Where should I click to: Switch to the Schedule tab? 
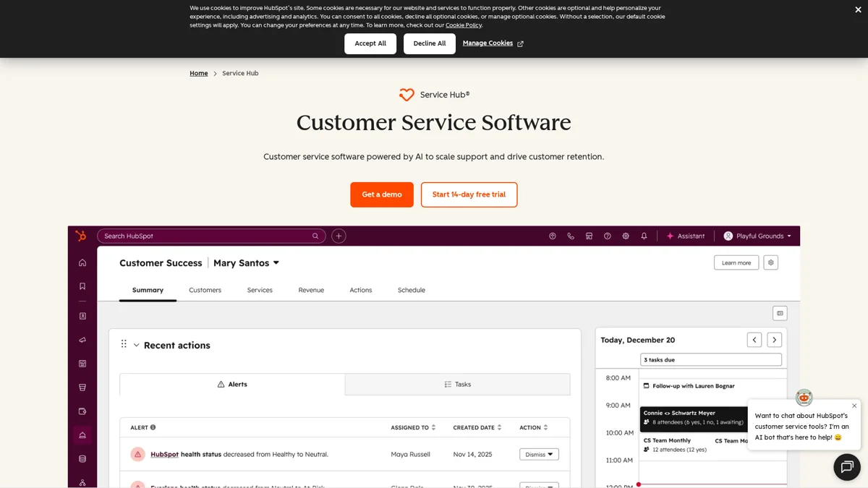point(412,290)
